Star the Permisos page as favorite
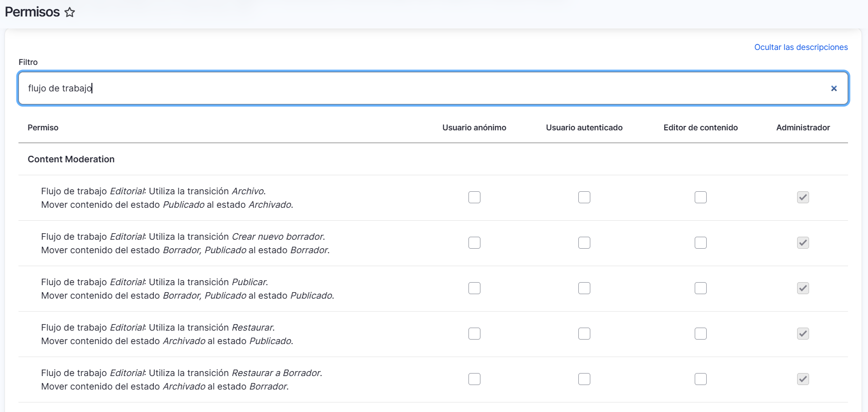 click(x=70, y=12)
